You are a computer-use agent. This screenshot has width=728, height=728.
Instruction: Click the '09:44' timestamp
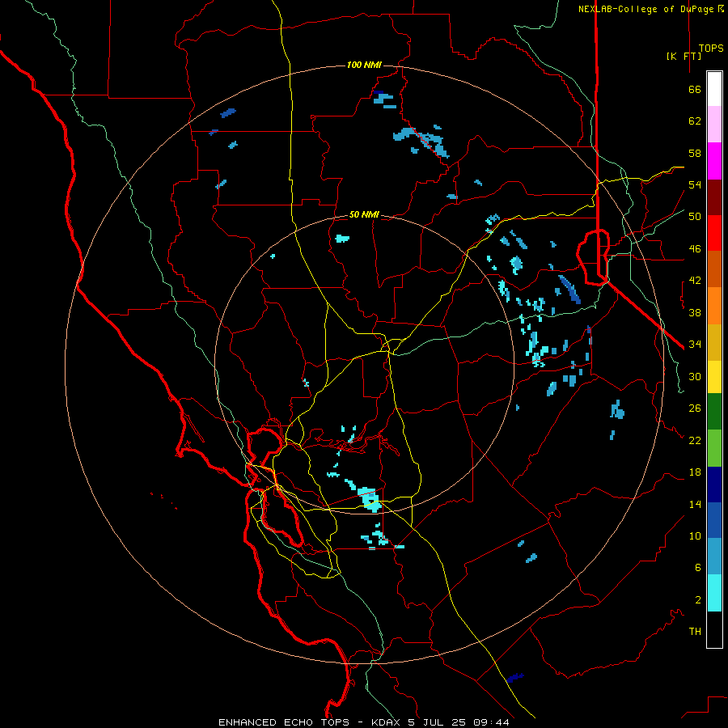491,722
